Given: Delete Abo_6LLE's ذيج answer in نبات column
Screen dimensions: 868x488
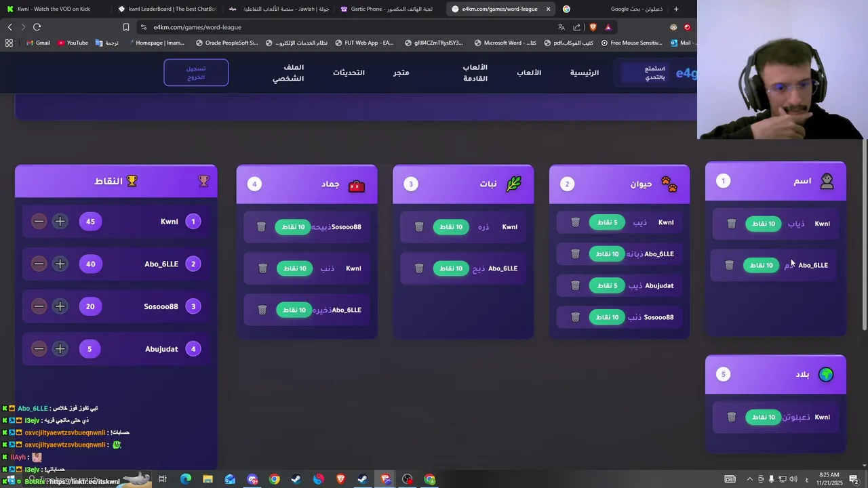Looking at the screenshot, I should point(419,268).
